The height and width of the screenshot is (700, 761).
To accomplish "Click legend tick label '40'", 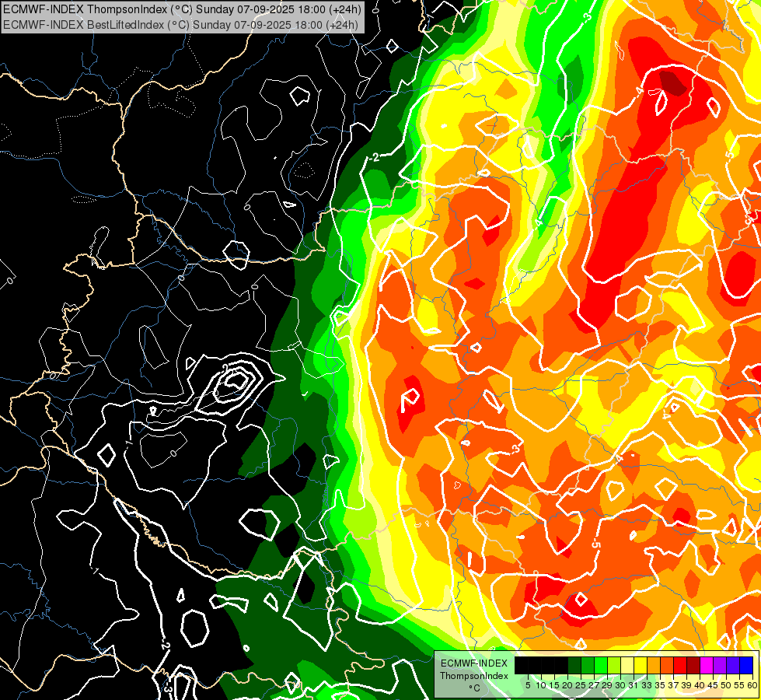I will click(x=700, y=685).
